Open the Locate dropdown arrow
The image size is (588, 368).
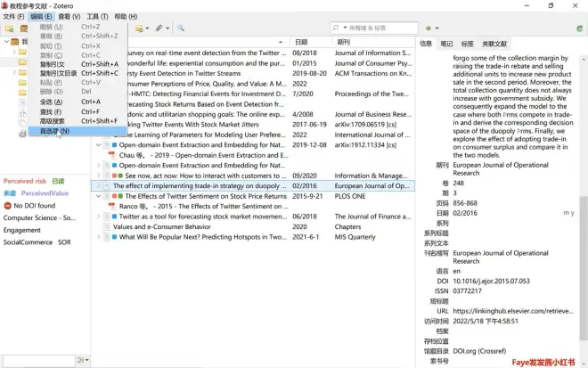click(437, 29)
